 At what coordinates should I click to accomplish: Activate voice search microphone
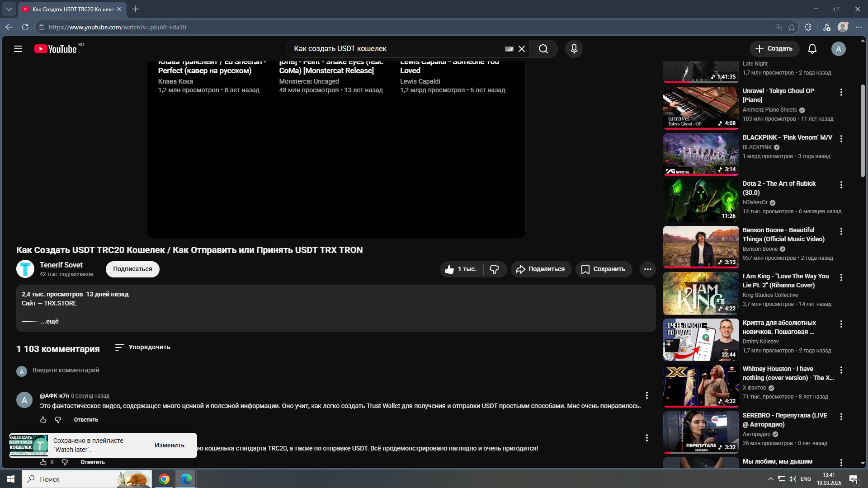point(574,49)
